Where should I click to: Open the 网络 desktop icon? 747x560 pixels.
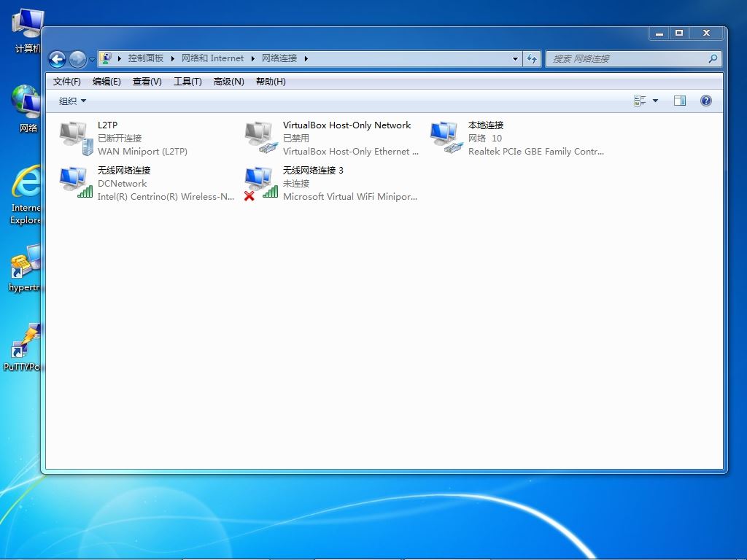[x=28, y=109]
